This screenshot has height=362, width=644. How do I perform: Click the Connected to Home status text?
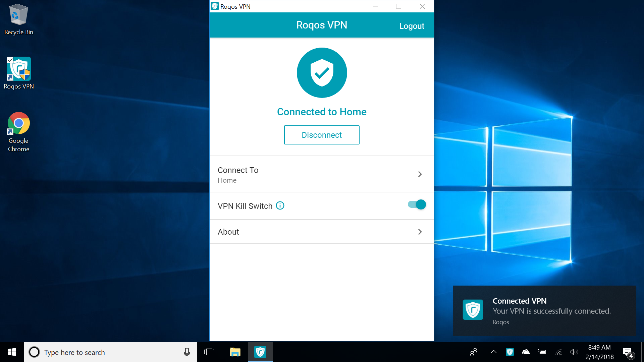click(x=322, y=112)
